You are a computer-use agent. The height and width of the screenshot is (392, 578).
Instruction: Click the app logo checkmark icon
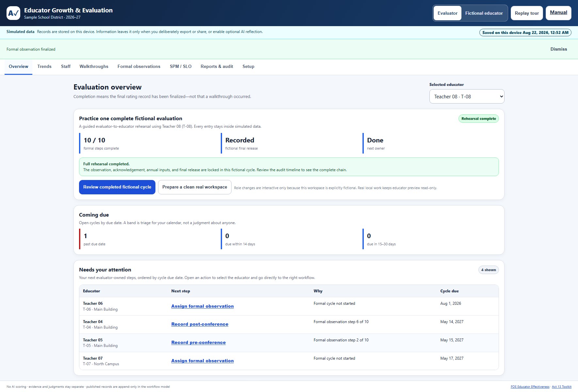(x=13, y=13)
